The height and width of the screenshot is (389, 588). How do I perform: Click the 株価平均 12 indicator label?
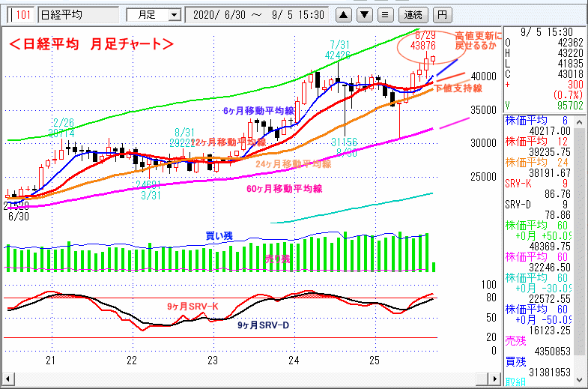tap(536, 142)
